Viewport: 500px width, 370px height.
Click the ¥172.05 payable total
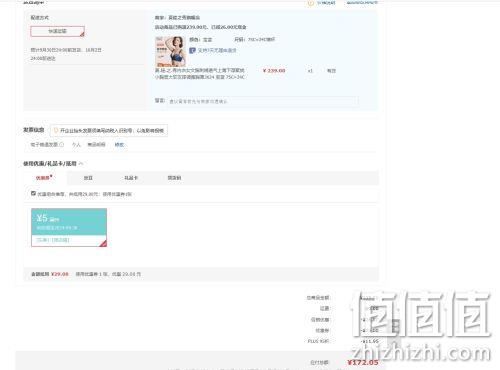(x=363, y=362)
